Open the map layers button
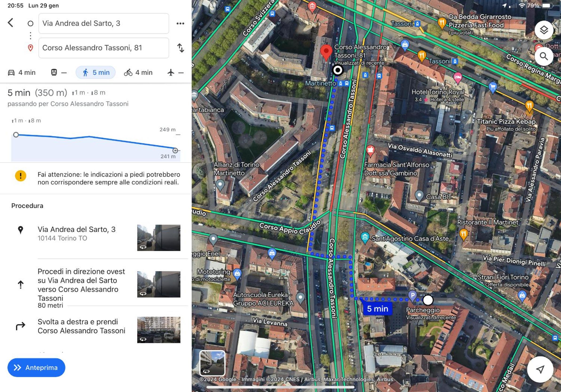The height and width of the screenshot is (392, 561). pos(544,30)
